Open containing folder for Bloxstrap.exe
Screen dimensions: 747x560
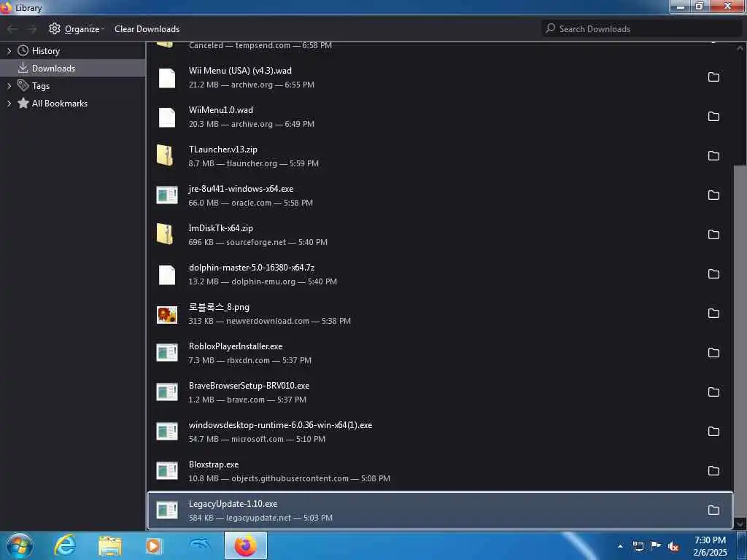(x=713, y=471)
